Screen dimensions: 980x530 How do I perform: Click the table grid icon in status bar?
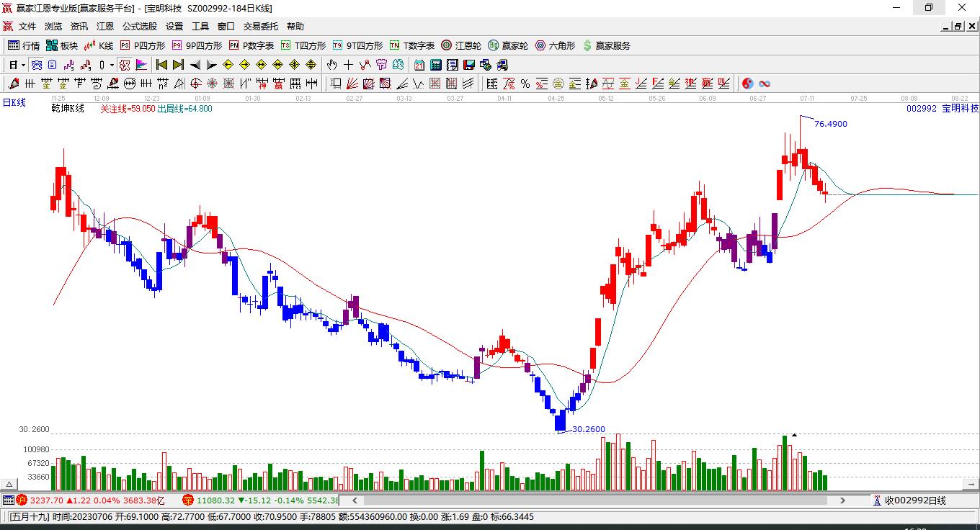pyautogui.click(x=8, y=500)
